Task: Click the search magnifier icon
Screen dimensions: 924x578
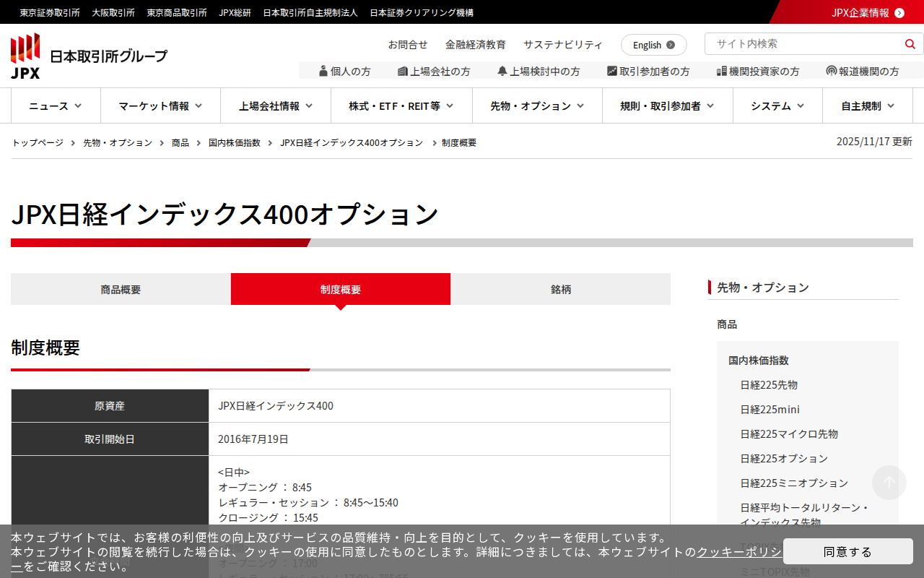Action: [x=910, y=44]
